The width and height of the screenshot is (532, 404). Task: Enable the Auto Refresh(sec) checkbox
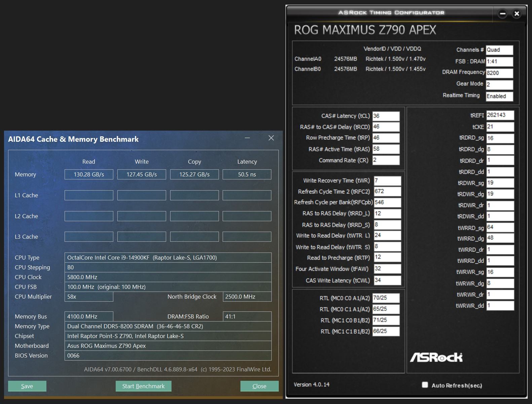[425, 385]
